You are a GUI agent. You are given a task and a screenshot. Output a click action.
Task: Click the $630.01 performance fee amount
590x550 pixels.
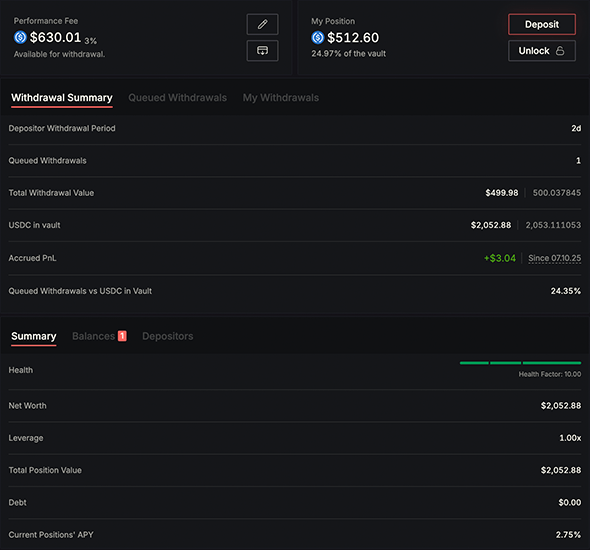tap(55, 37)
